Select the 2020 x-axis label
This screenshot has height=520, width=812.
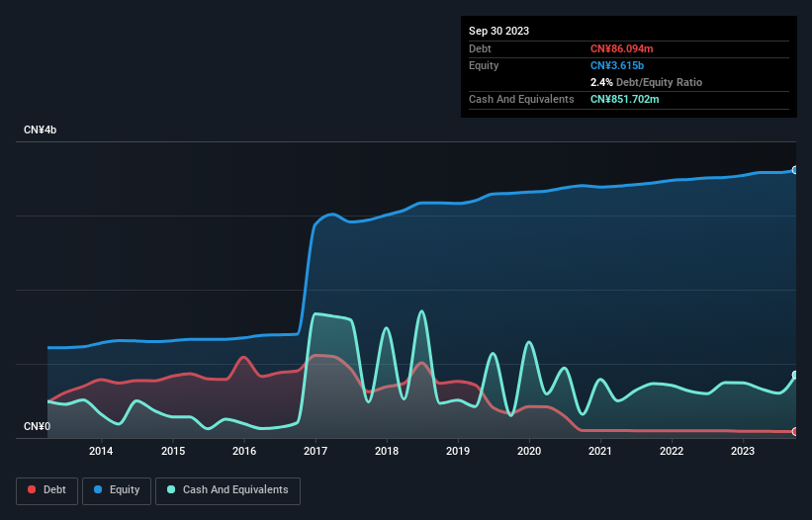[x=529, y=451]
